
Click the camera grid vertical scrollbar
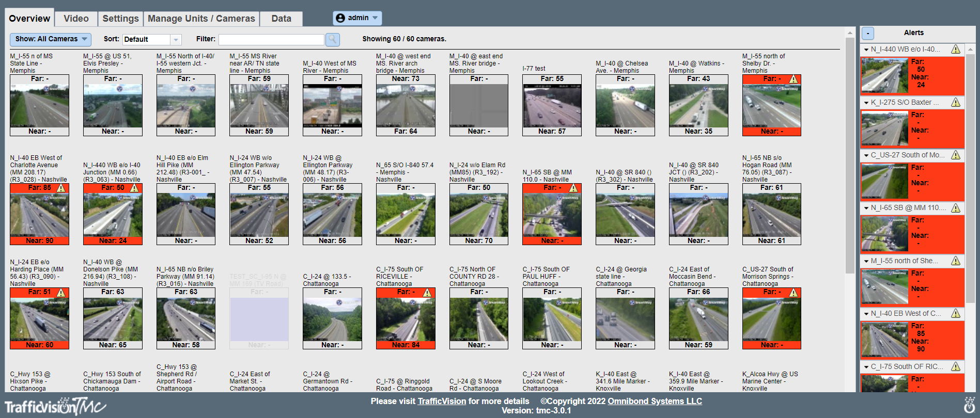tap(850, 155)
